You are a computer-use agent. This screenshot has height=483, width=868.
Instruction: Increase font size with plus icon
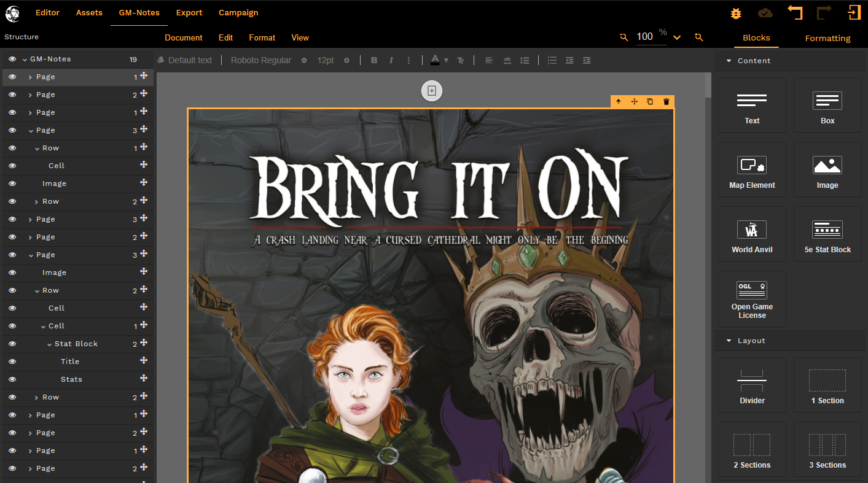pos(346,60)
